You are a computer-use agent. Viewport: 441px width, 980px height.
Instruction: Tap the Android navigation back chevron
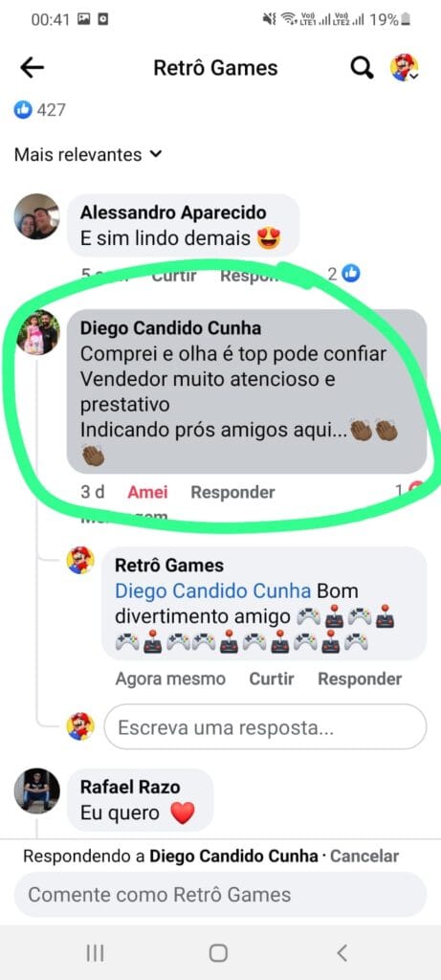[342, 953]
